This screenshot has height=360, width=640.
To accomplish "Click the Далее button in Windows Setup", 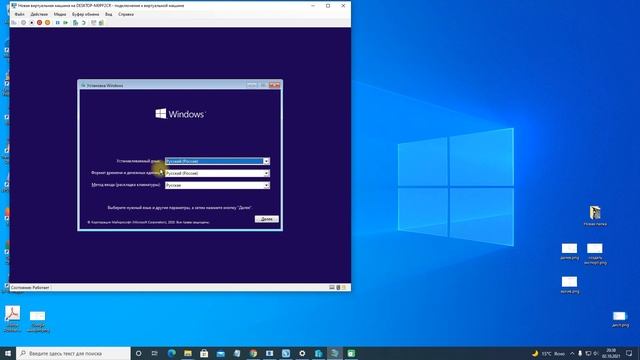I will 267,219.
